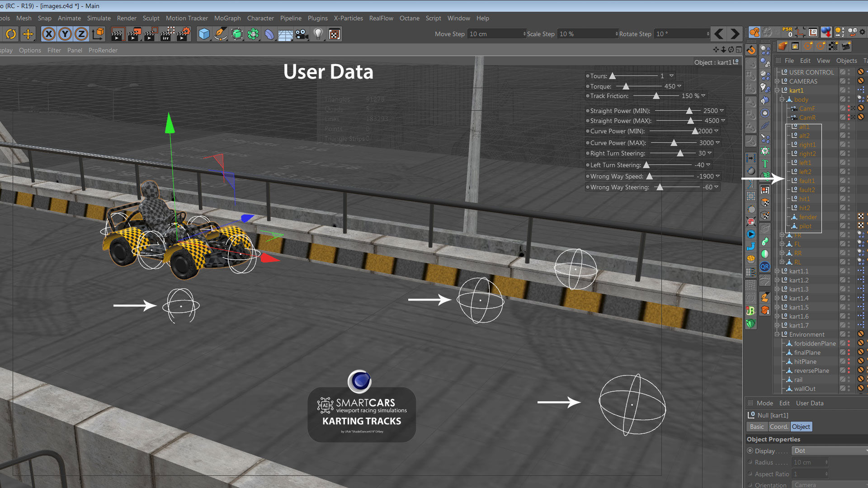Screen dimensions: 868x488
Task: Add a Camera object
Action: [302, 34]
